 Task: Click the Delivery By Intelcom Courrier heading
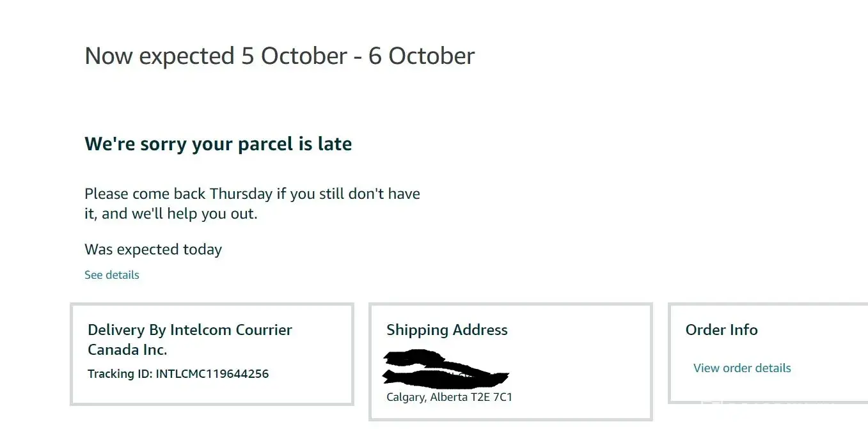[190, 331]
